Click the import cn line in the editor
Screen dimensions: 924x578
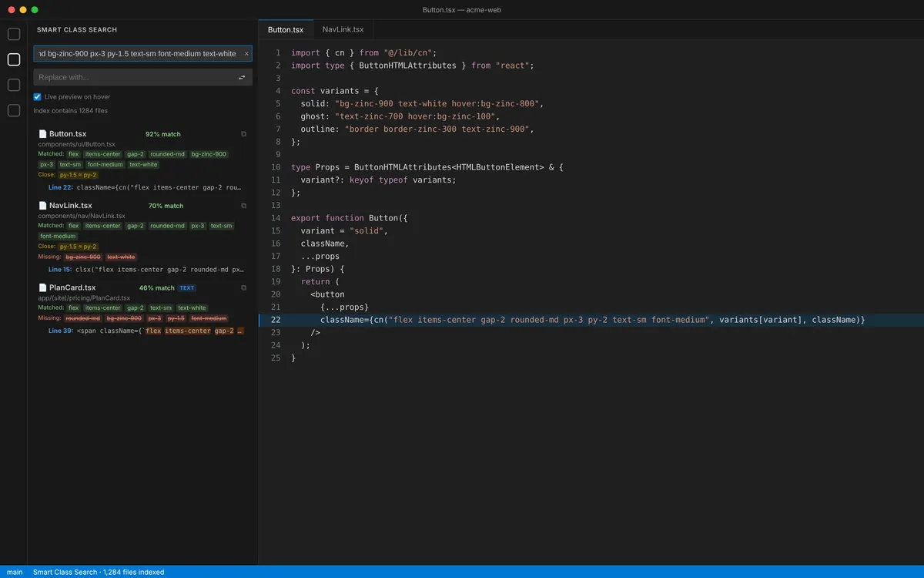coord(364,53)
